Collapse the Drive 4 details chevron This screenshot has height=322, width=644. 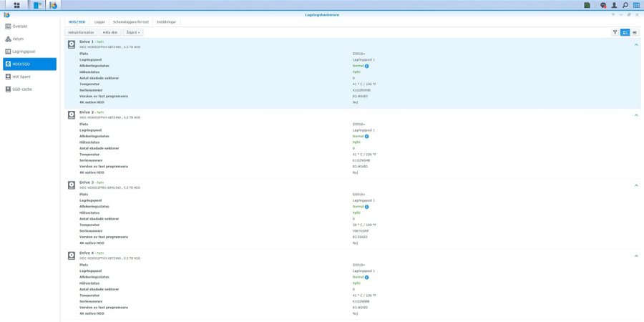click(636, 255)
